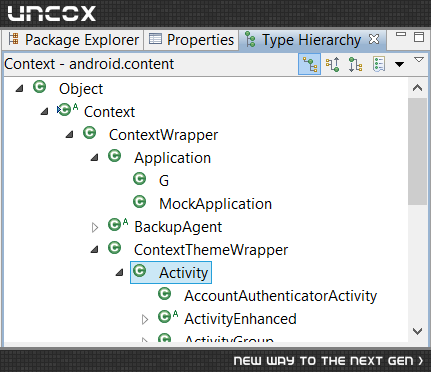This screenshot has width=431, height=372.
Task: Click the abstract class icon beside ActivityEnhanced
Action: pos(168,316)
